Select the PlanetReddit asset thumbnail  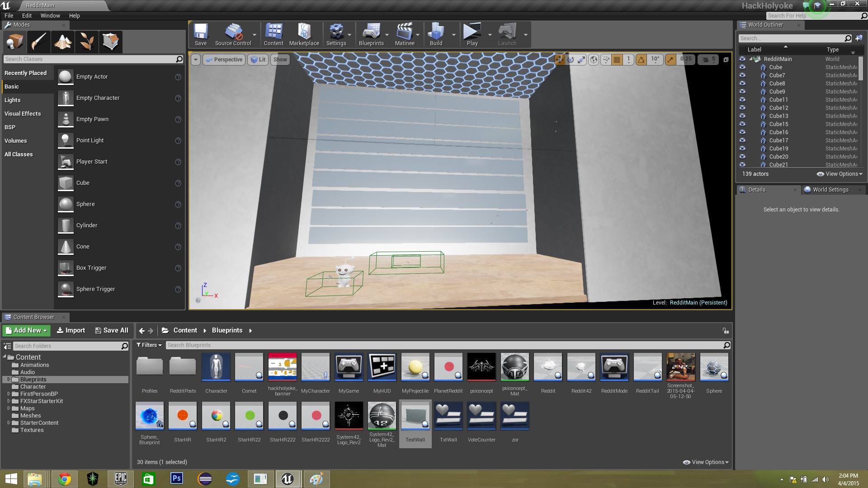click(x=448, y=367)
